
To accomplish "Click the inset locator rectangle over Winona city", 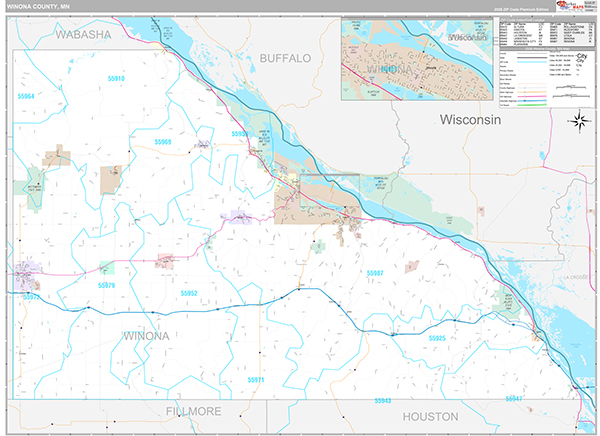I will click(x=329, y=189).
